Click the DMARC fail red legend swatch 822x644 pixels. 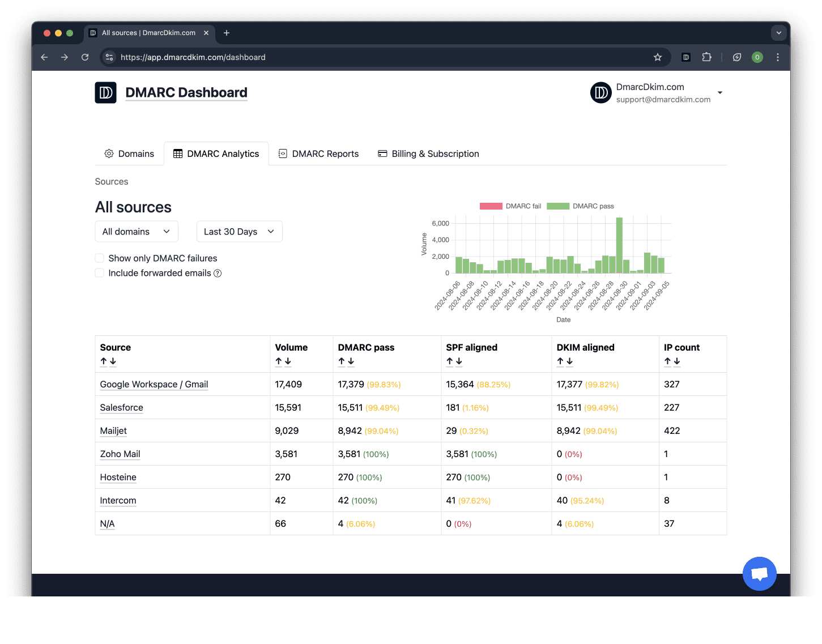point(491,206)
